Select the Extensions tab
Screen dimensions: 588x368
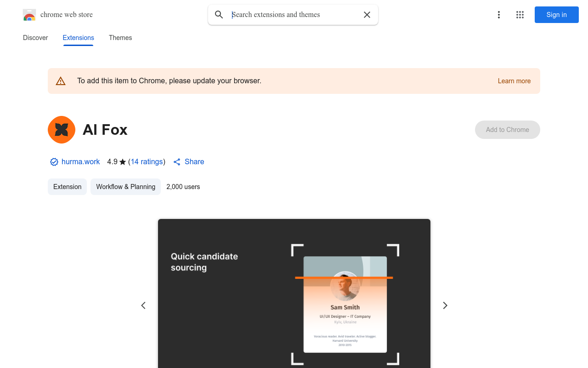(x=79, y=38)
